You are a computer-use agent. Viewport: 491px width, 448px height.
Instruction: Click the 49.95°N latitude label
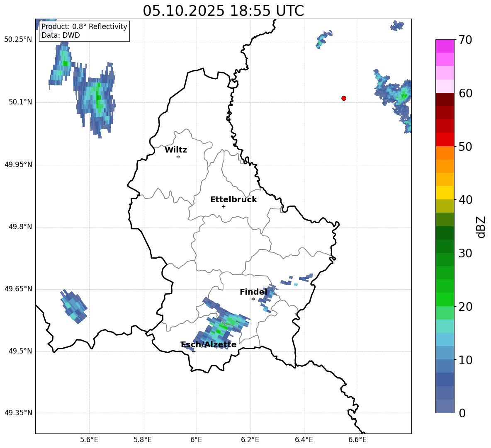(18, 165)
